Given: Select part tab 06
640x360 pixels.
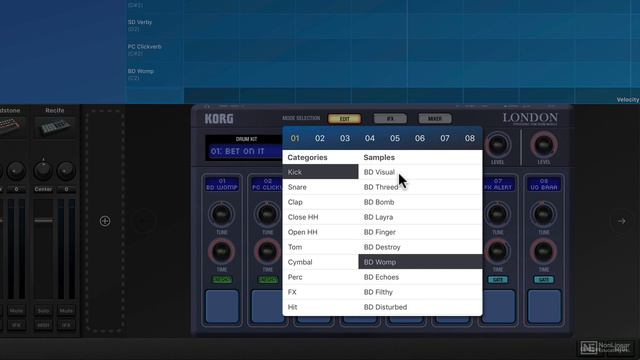Looking at the screenshot, I should pyautogui.click(x=420, y=138).
